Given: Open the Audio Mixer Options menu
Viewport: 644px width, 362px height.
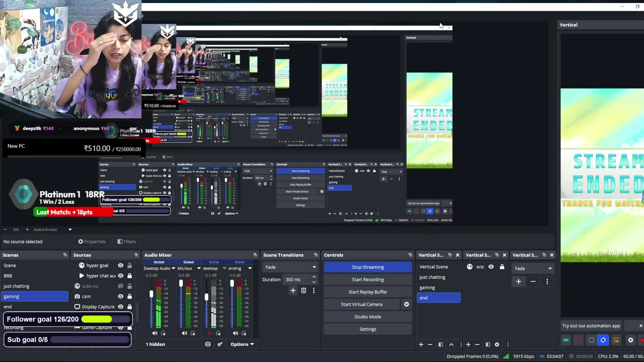Looking at the screenshot, I should click(242, 344).
